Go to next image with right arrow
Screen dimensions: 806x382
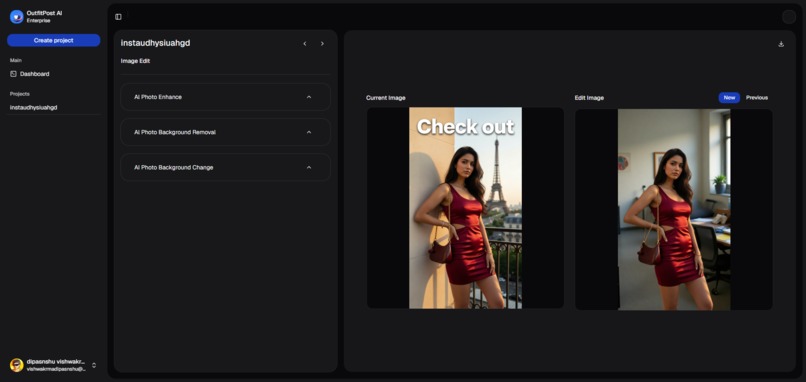tap(322, 44)
